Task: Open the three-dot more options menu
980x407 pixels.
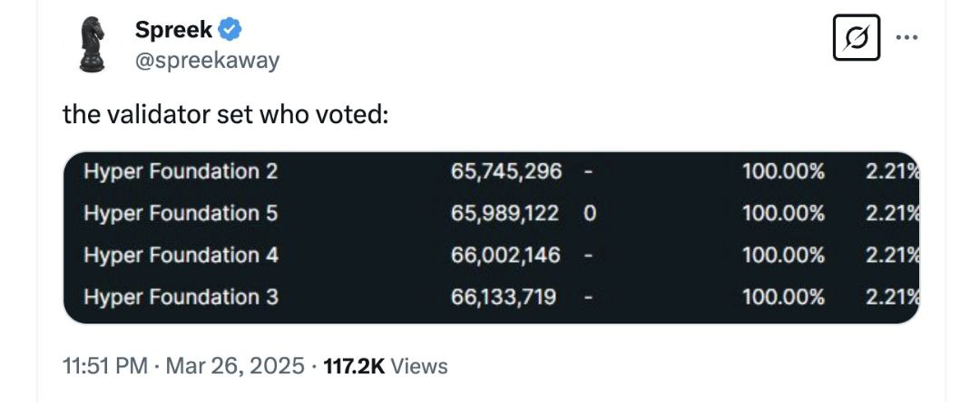Action: point(906,37)
